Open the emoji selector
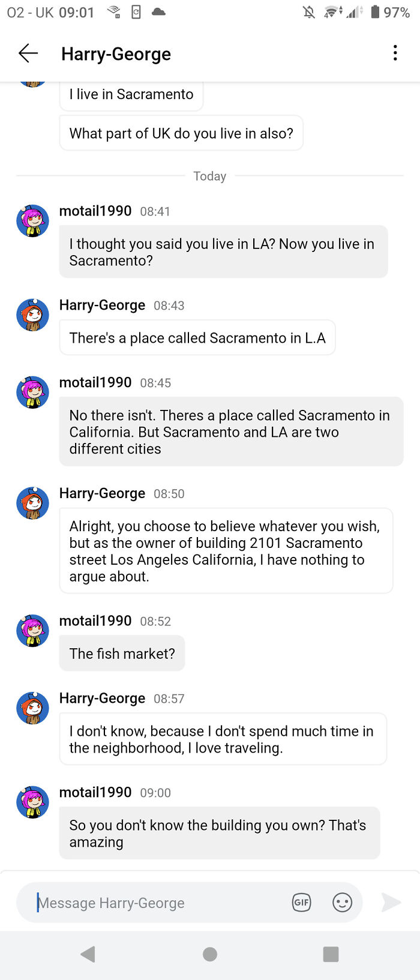The image size is (420, 980). coord(342,902)
